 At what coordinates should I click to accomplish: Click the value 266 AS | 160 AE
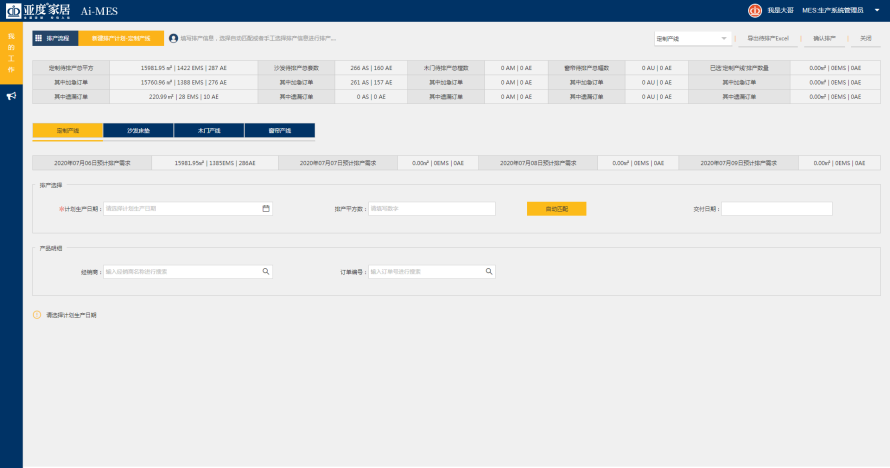[371, 68]
